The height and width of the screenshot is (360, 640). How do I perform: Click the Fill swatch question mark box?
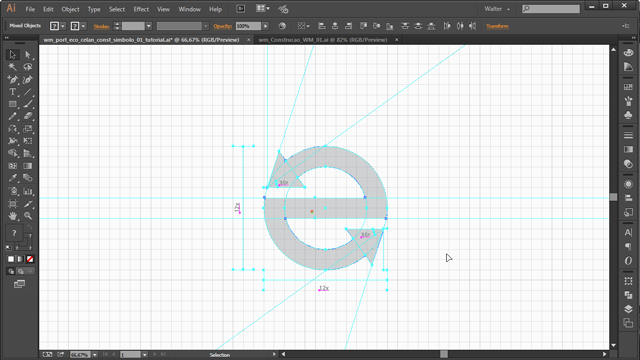click(x=54, y=26)
